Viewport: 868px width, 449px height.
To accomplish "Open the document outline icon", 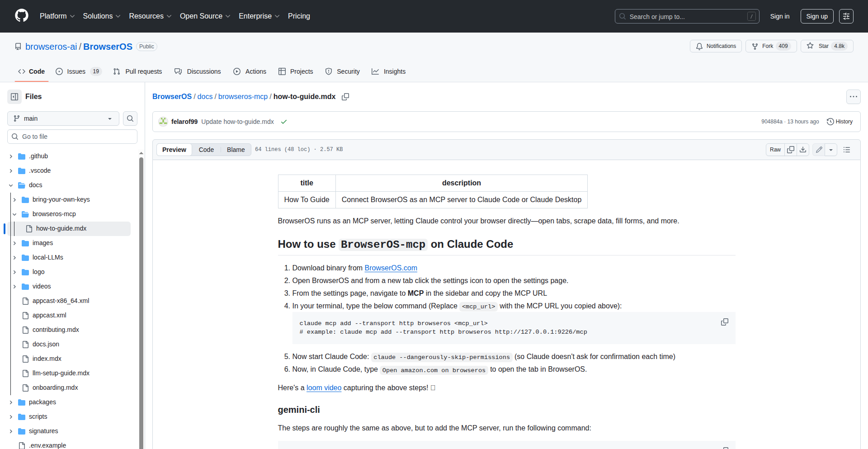I will [x=847, y=150].
